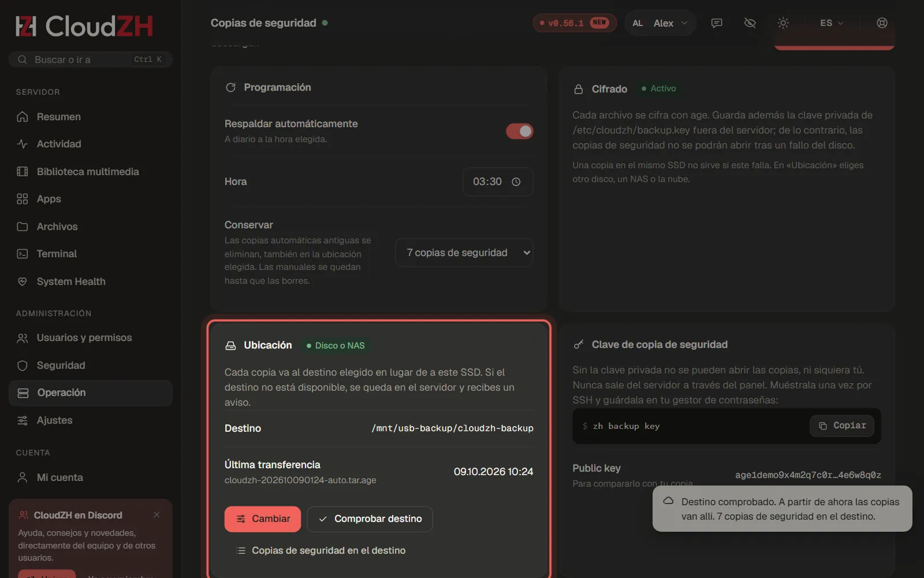
Task: Click the Disco o NAS badge
Action: [336, 346]
